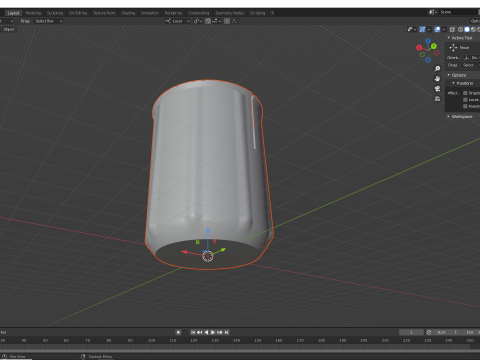Click the negative Z axis gizmo circle
This screenshot has width=480, height=360.
click(428, 60)
